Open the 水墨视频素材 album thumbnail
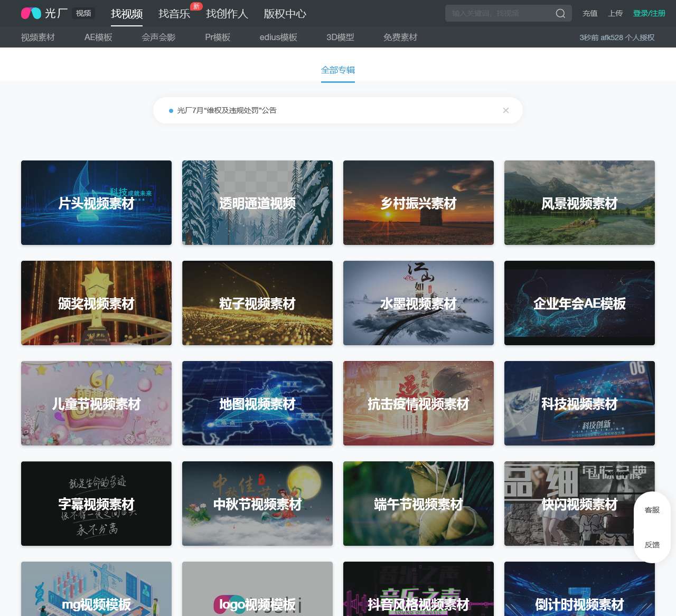 click(x=418, y=303)
